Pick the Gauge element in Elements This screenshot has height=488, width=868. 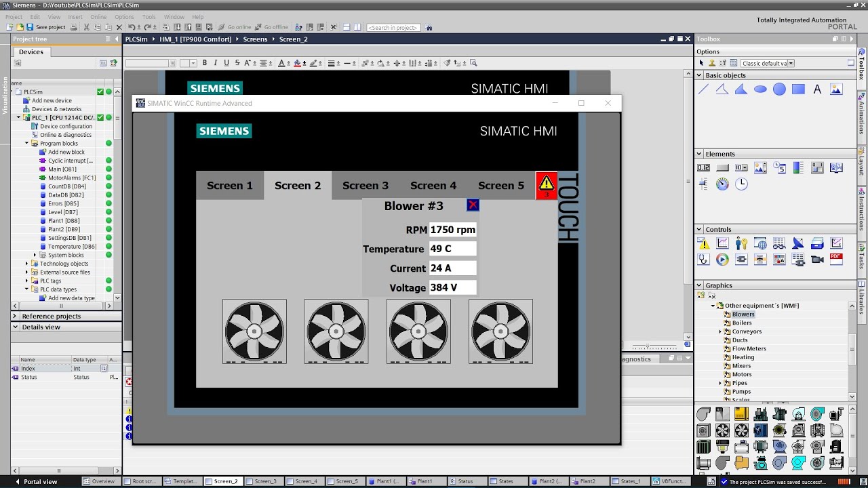722,184
